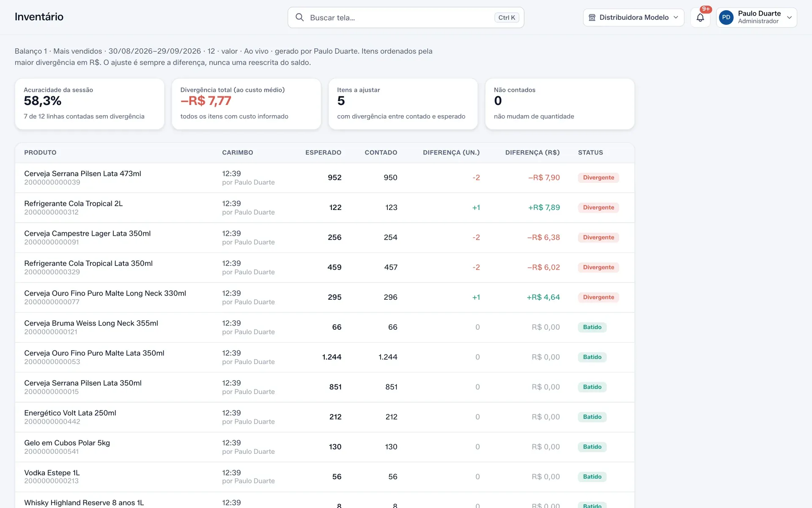Select the PRODUTO column header

point(40,152)
